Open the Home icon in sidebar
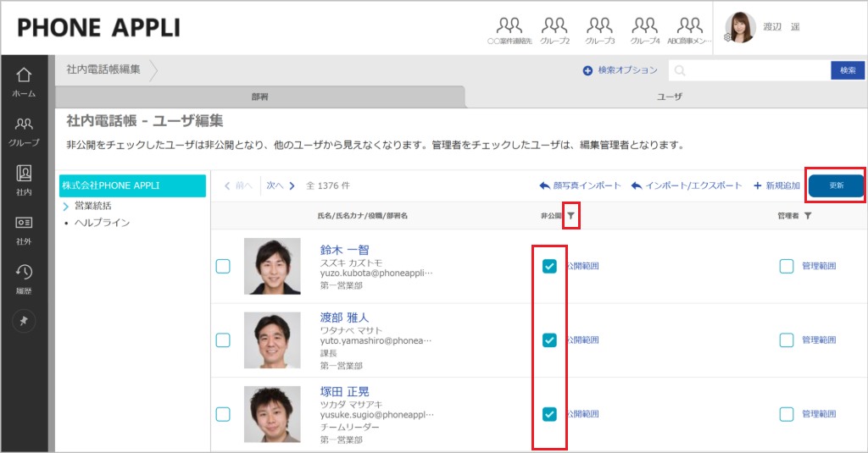The height and width of the screenshot is (453, 868). pyautogui.click(x=25, y=81)
